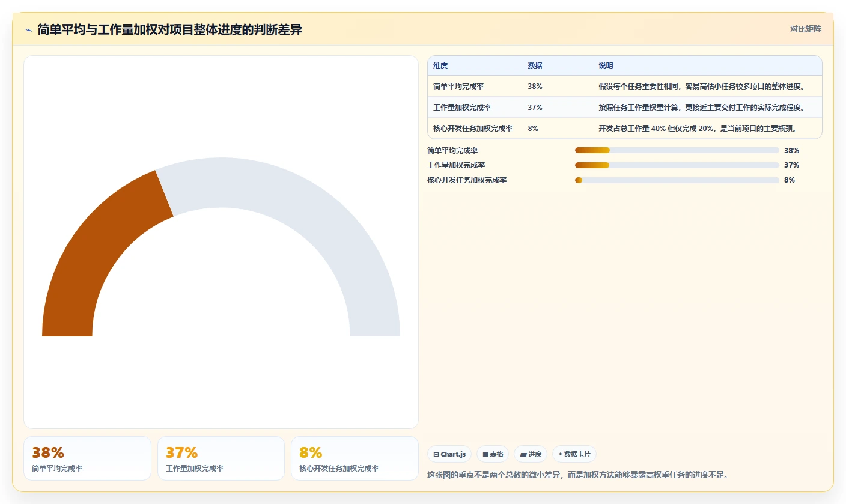Screen dimensions: 846x504
Task: Click the 维度 table column header
Action: coord(440,66)
